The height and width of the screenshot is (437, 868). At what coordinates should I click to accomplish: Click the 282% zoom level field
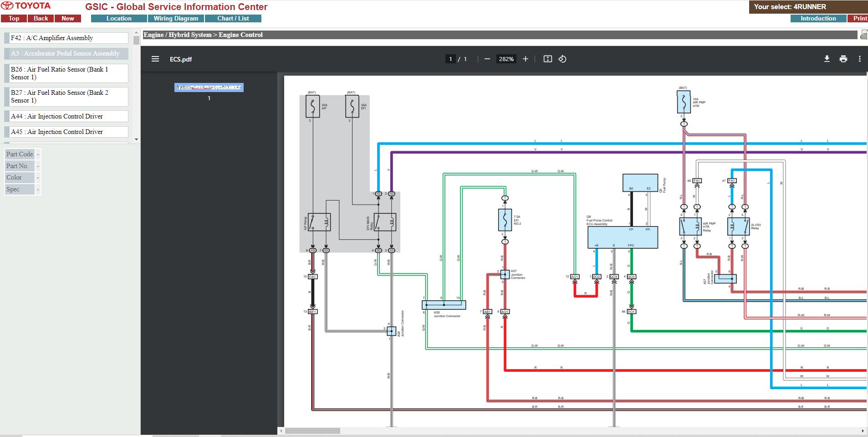[506, 59]
